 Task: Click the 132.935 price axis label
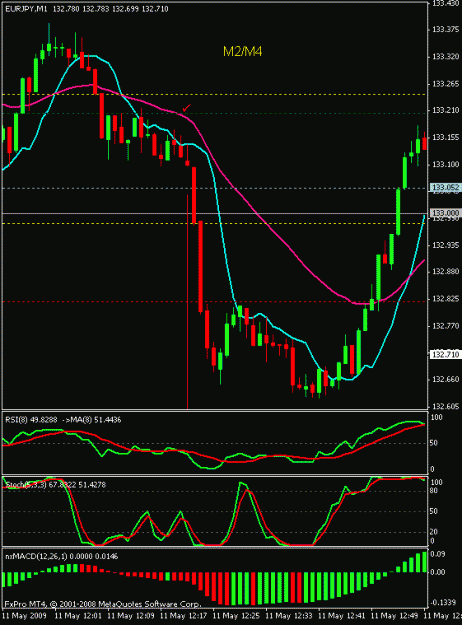point(446,245)
